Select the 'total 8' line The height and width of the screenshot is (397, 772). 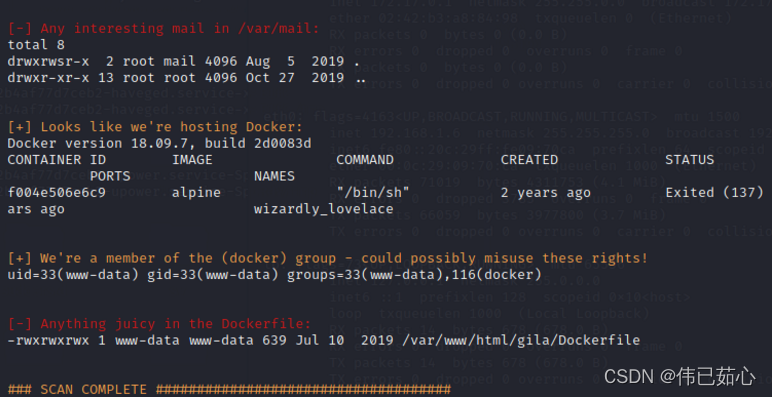[36, 45]
